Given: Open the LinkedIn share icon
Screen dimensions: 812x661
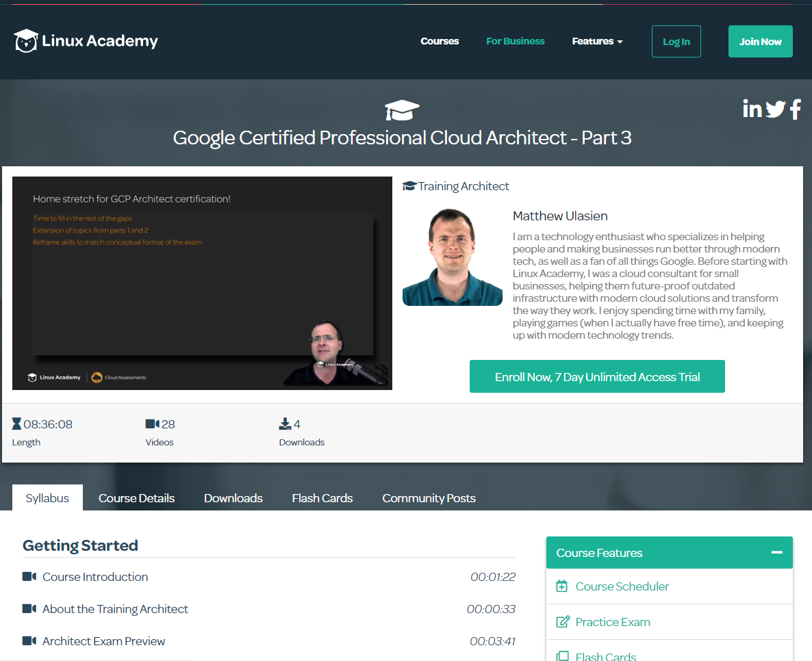Looking at the screenshot, I should pyautogui.click(x=752, y=109).
